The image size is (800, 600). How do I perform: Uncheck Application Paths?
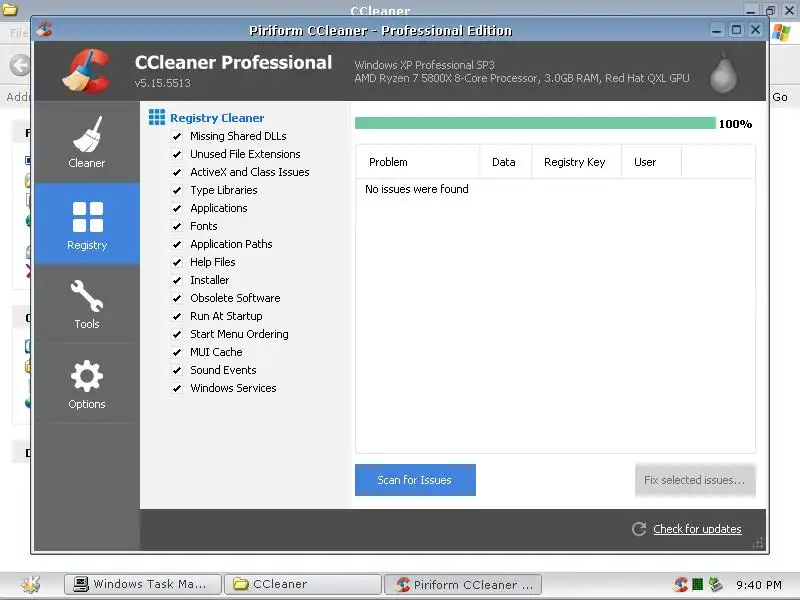[177, 244]
